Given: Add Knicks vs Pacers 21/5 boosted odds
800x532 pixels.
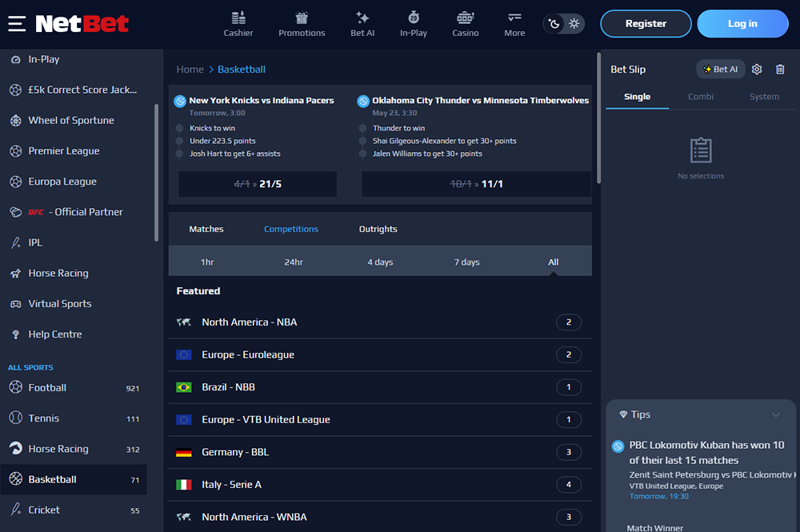Looking at the screenshot, I should [258, 184].
